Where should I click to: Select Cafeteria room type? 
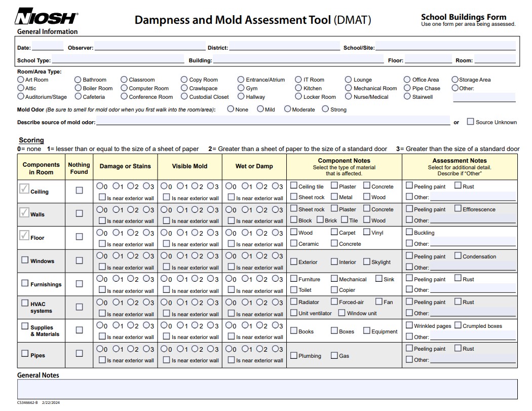78,96
